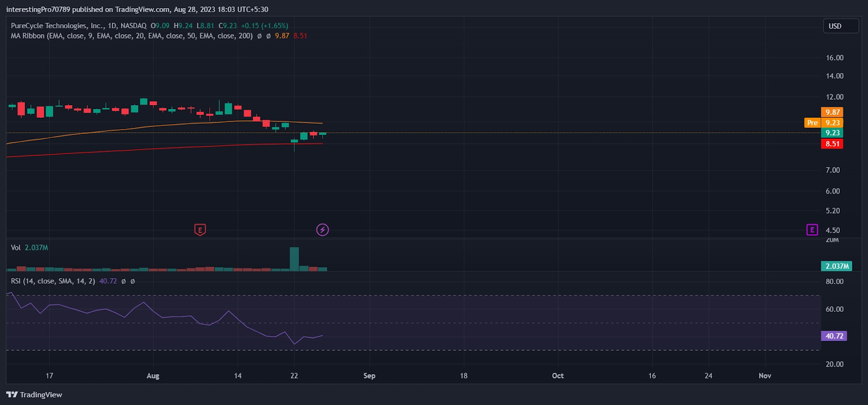
Task: Click the 8.51 value in MA Ribbon legend
Action: (x=301, y=36)
